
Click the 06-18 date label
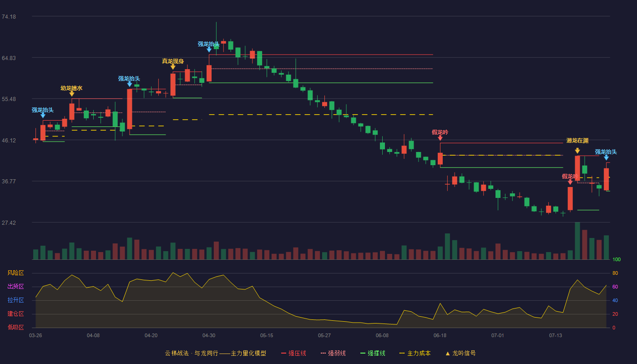[440, 335]
